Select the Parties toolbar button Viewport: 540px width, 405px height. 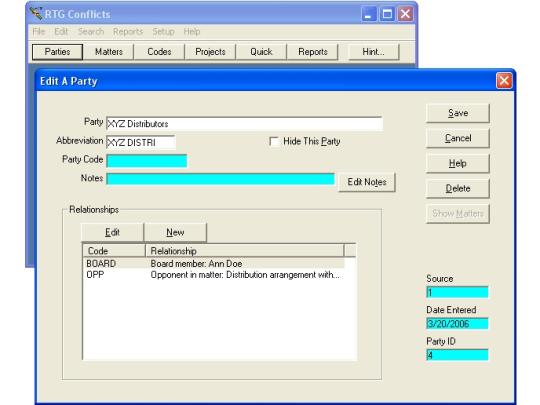(x=58, y=52)
